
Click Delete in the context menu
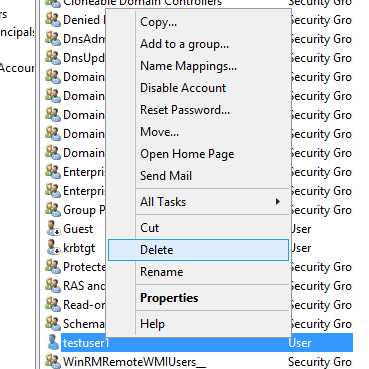[198, 250]
